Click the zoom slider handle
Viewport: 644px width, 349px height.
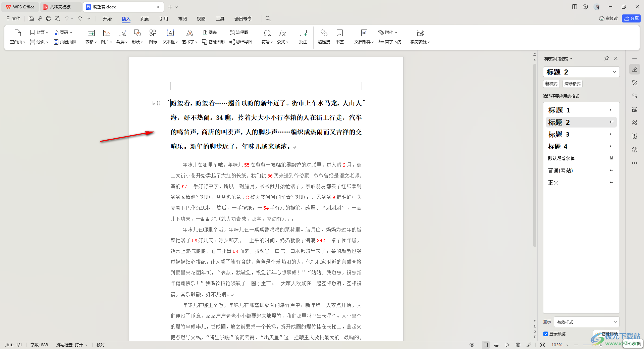[601, 345]
